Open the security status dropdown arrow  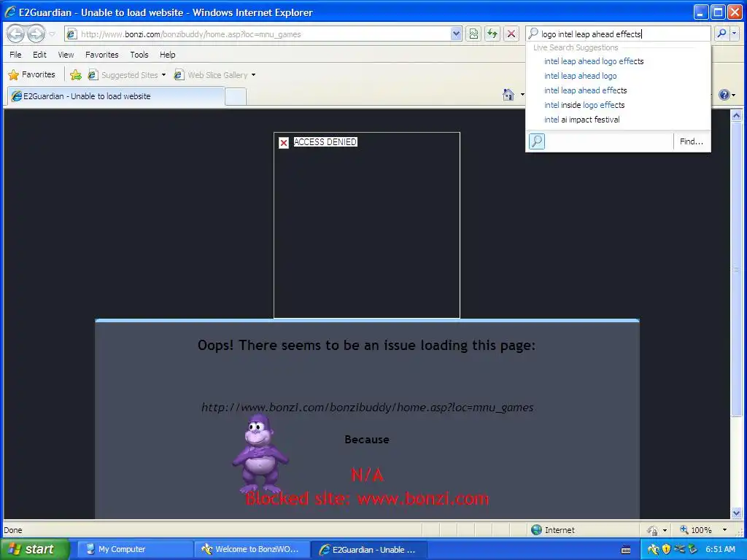(665, 530)
